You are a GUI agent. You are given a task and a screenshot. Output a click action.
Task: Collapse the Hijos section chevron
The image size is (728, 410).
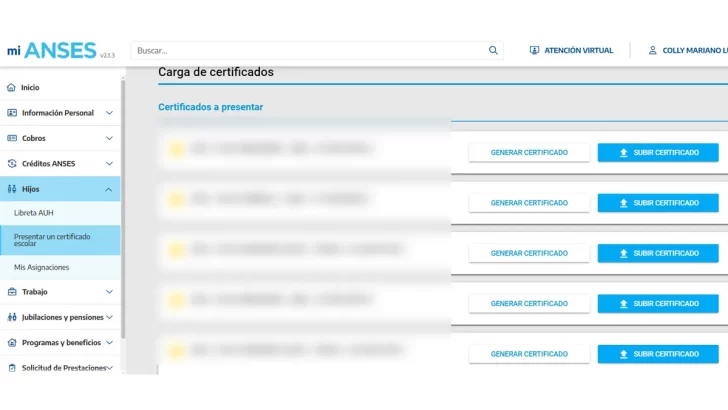tap(109, 189)
